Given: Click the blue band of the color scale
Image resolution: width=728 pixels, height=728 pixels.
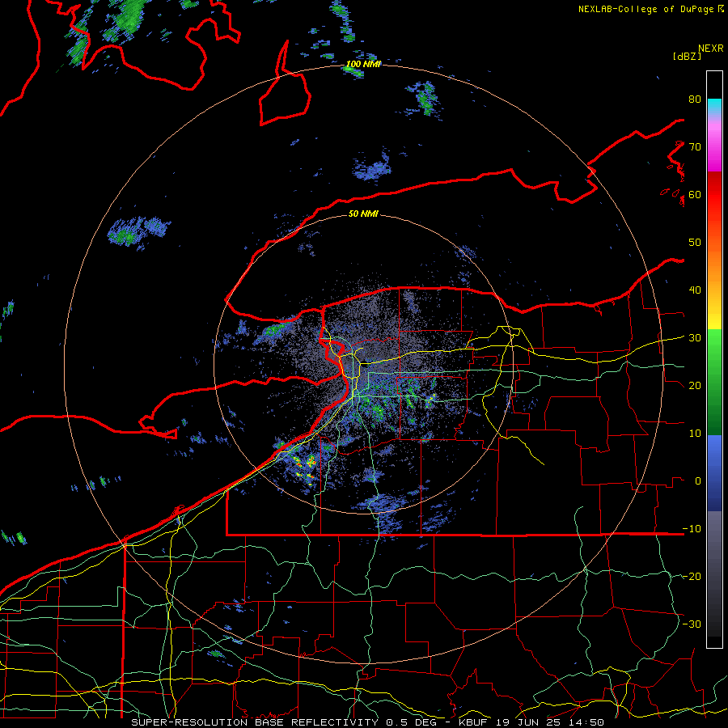Looking at the screenshot, I should point(714,473).
